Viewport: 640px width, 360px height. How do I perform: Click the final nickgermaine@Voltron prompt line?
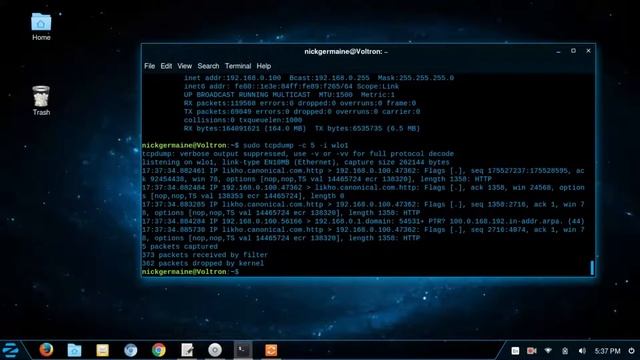tap(190, 272)
